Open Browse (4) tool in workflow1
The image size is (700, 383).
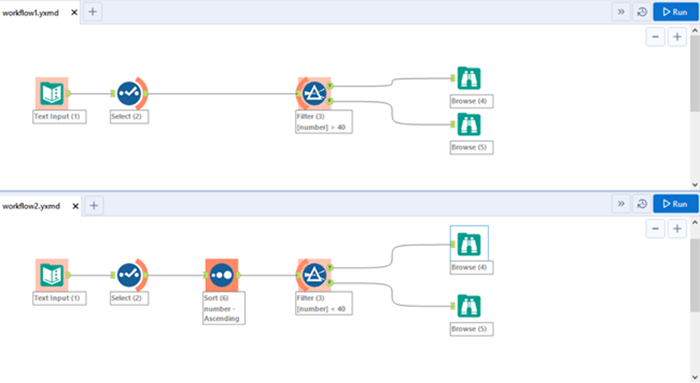tap(469, 78)
